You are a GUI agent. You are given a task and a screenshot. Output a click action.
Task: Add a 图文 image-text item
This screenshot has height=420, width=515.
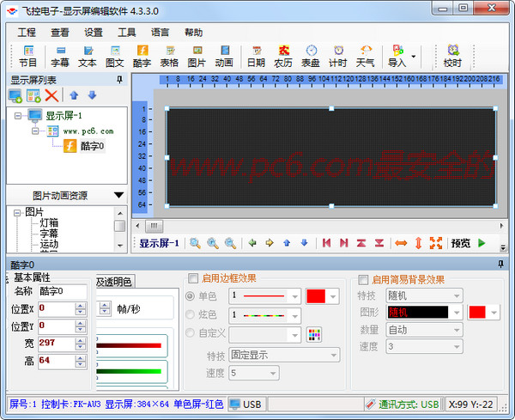115,56
